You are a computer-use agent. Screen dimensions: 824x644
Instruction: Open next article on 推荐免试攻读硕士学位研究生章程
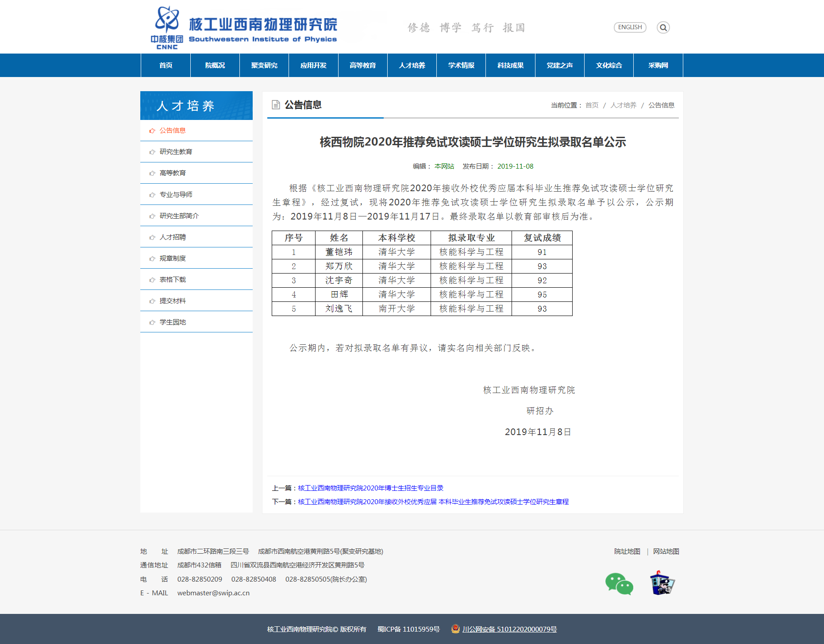point(433,502)
